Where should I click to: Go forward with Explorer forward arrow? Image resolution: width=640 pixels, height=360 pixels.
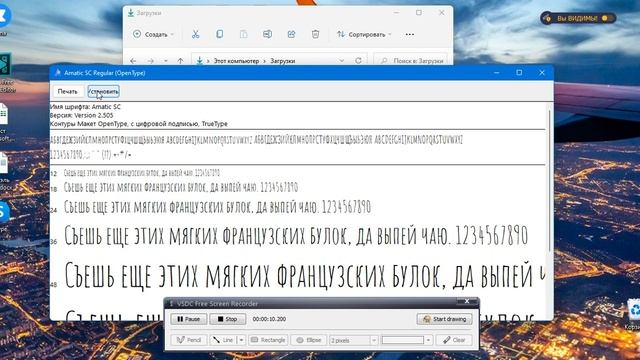tap(151, 61)
